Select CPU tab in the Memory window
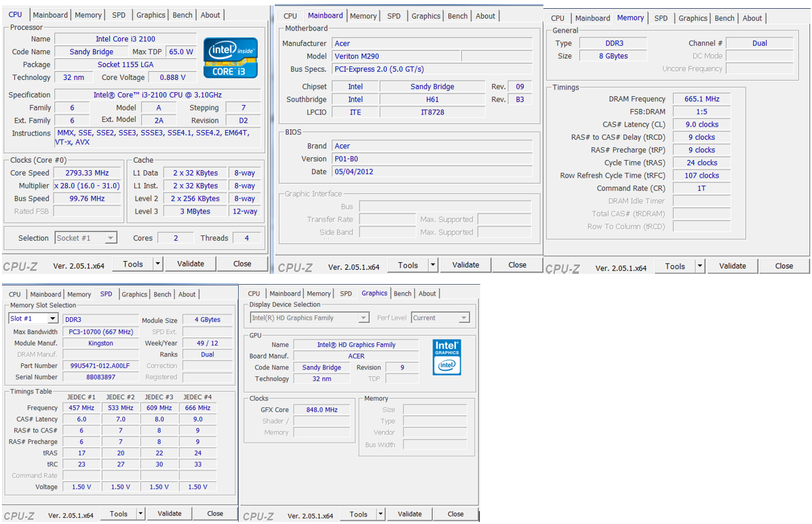 pyautogui.click(x=558, y=18)
